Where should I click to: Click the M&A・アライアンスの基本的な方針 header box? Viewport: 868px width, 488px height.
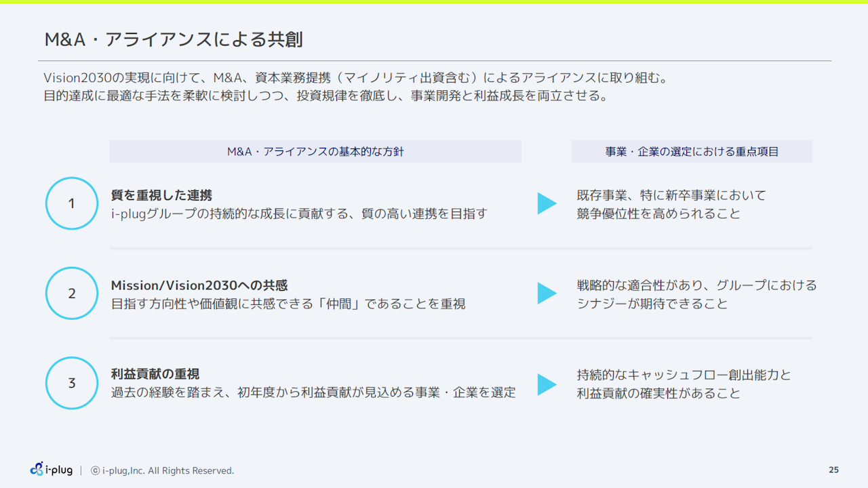[x=315, y=152]
